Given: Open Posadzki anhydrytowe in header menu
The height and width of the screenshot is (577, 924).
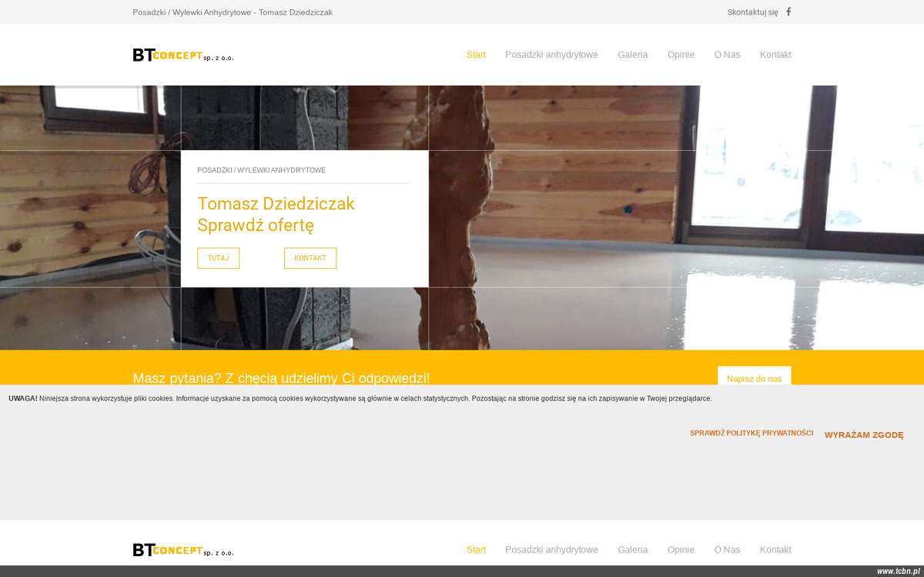Looking at the screenshot, I should [x=551, y=55].
